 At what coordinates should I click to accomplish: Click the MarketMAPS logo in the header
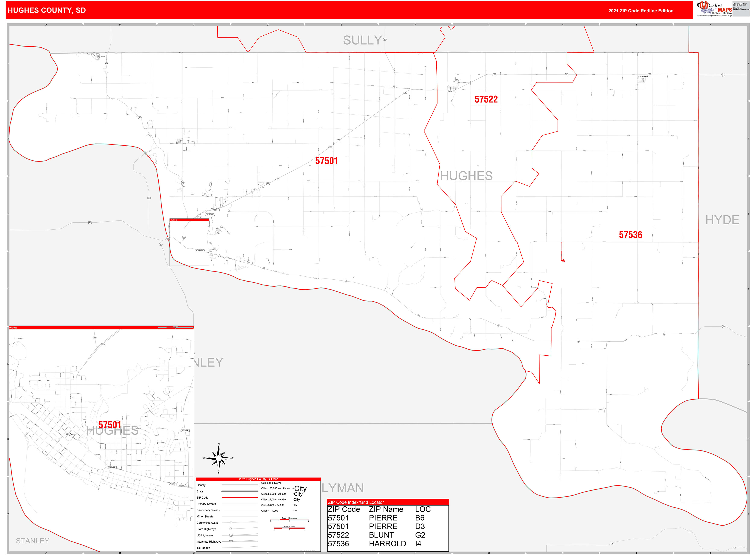(x=715, y=9)
